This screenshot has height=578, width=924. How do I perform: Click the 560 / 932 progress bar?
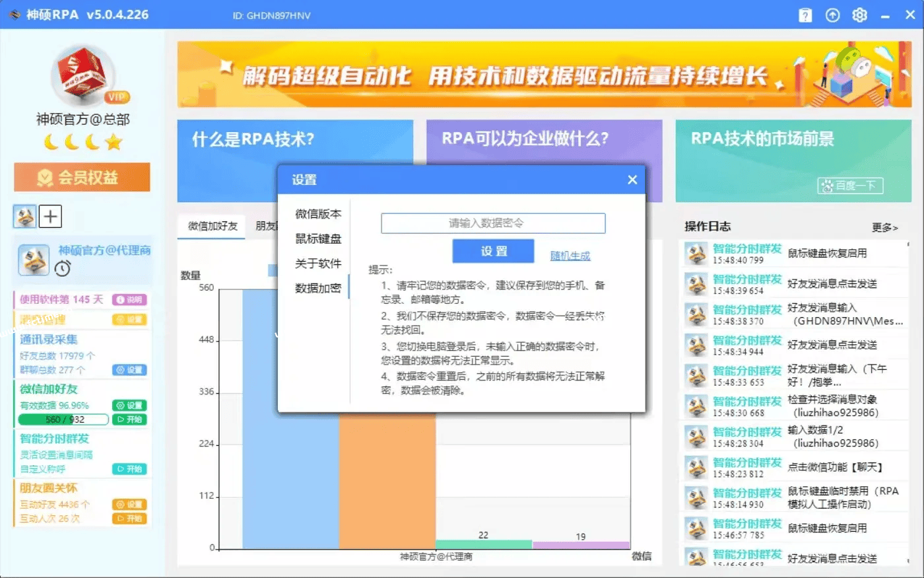pos(63,419)
